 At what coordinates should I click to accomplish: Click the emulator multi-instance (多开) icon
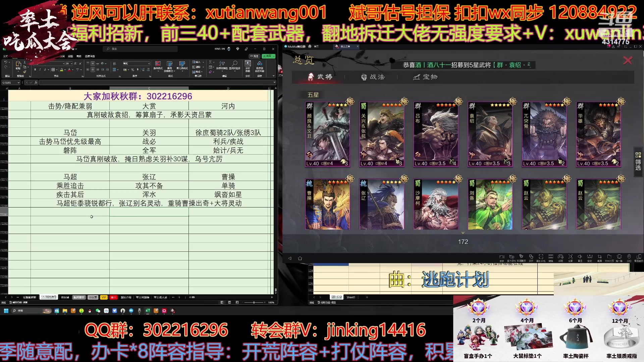pos(531,256)
